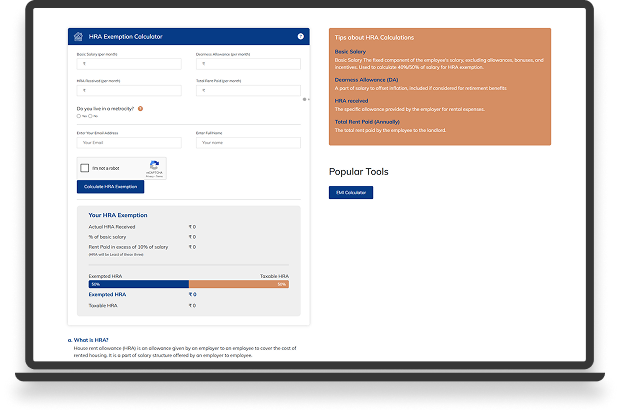
Task: Click the Taxable HRA result label at bottom
Action: coord(103,306)
